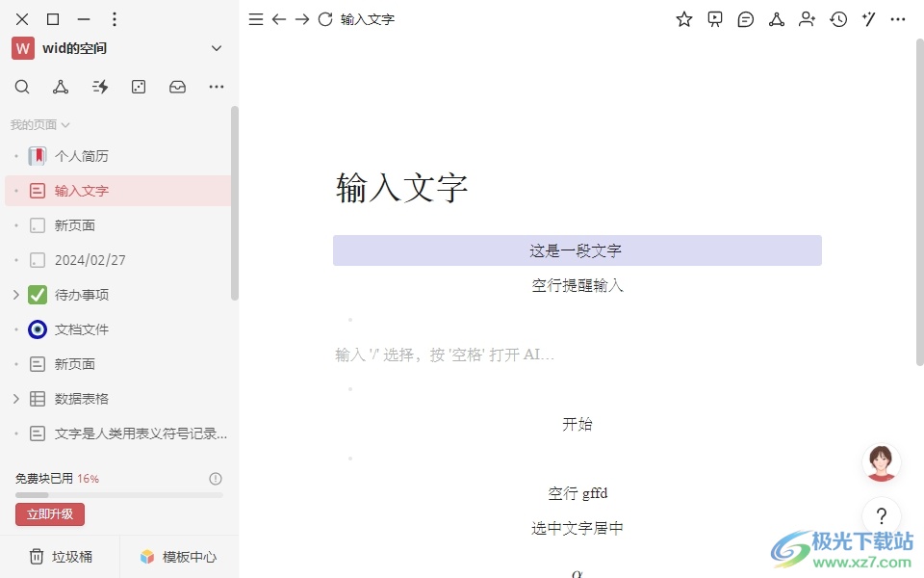Screen dimensions: 924x578
Task: Click the 个人简历 bookmark page icon
Action: 38,156
